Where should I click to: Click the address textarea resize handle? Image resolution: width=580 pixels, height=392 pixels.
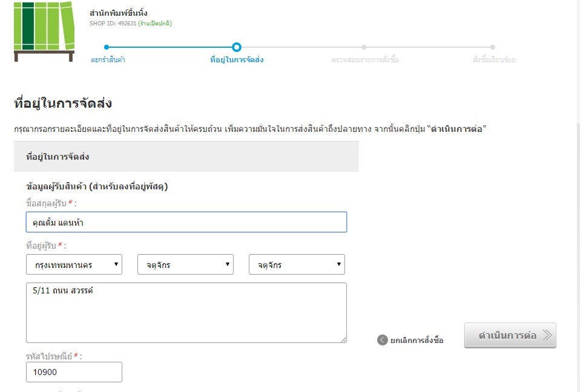click(343, 339)
